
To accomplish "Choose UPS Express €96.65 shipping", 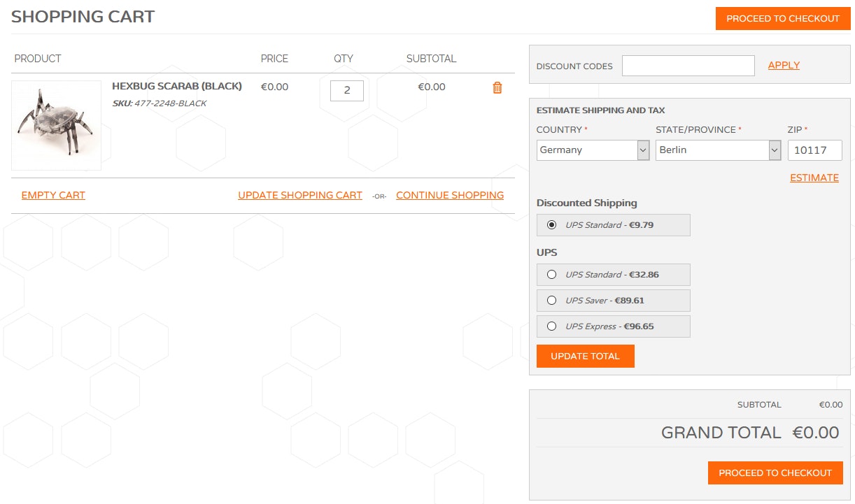I will (x=552, y=326).
